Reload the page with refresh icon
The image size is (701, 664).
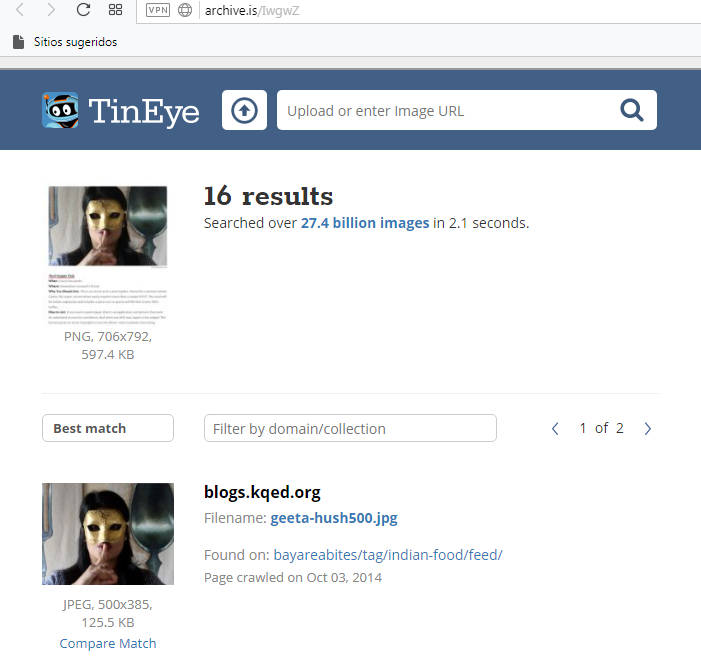pyautogui.click(x=84, y=10)
